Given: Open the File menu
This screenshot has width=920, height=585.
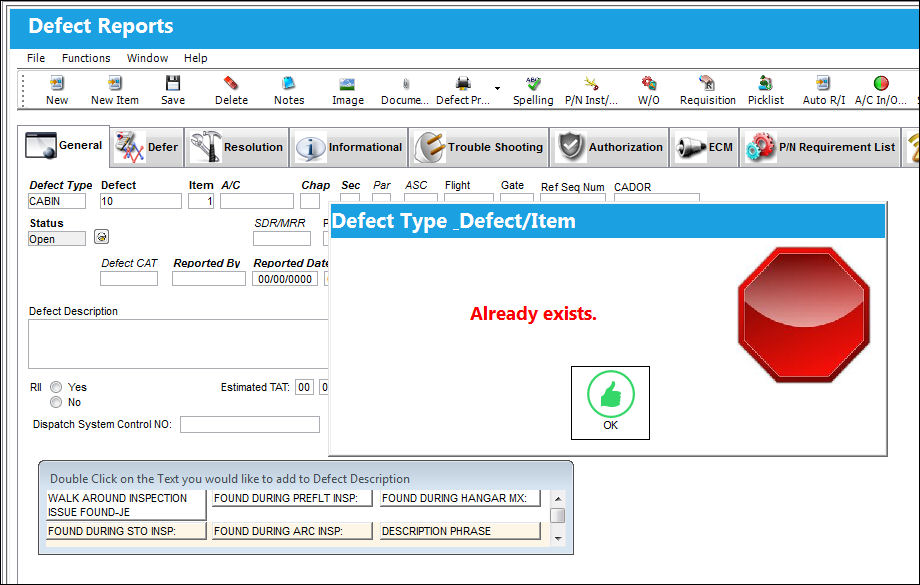Looking at the screenshot, I should [x=36, y=58].
